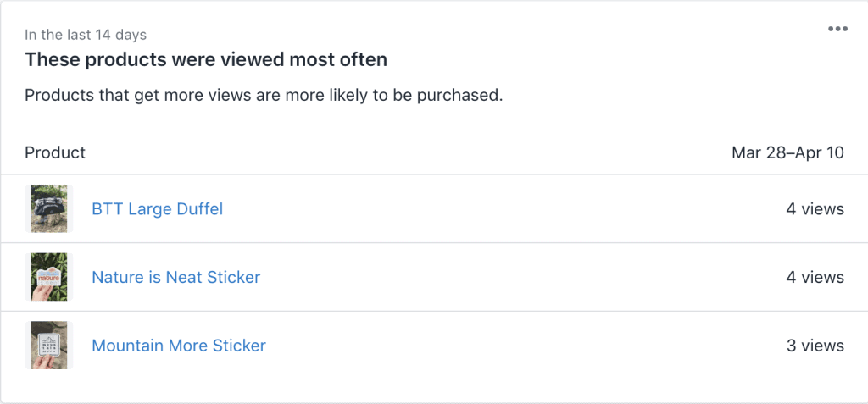The image size is (868, 404).
Task: Click the 'These products were viewed most often' heading
Action: pos(206,60)
